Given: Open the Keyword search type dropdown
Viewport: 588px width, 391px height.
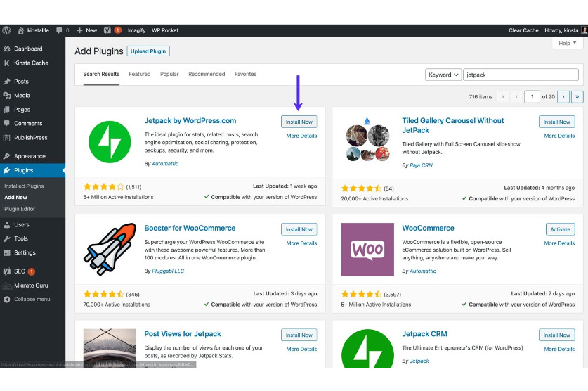Looking at the screenshot, I should click(x=443, y=74).
